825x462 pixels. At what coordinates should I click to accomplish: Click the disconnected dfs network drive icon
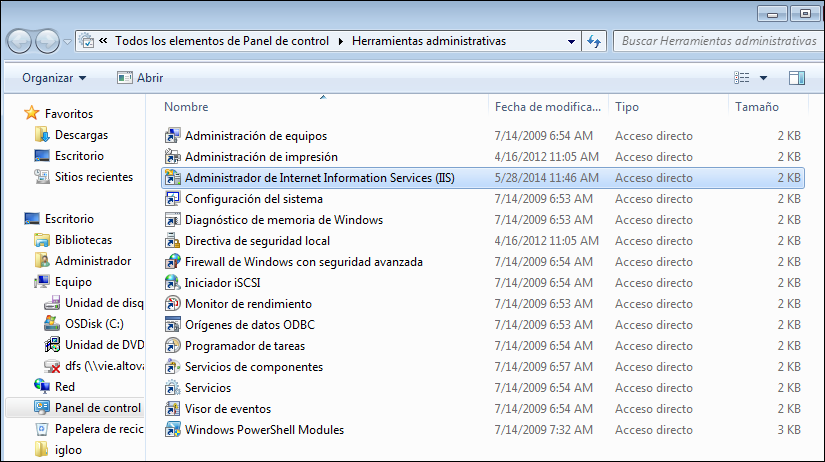point(52,366)
